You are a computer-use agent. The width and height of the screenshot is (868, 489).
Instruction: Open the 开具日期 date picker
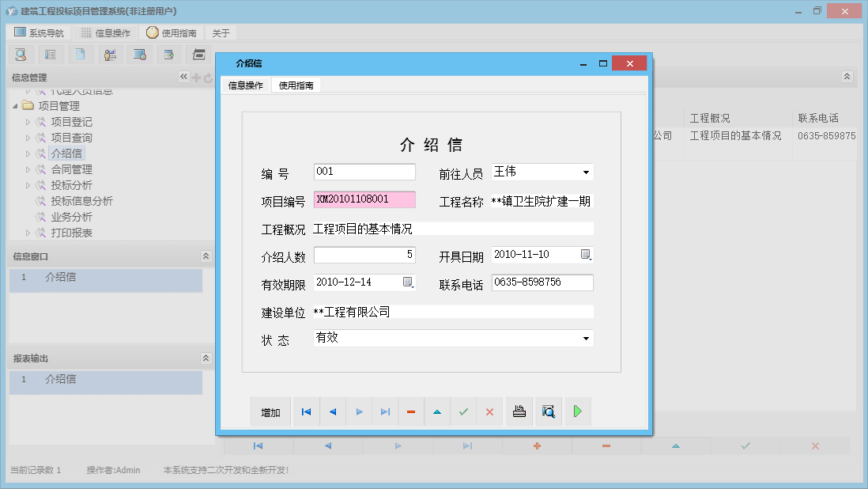click(x=586, y=255)
